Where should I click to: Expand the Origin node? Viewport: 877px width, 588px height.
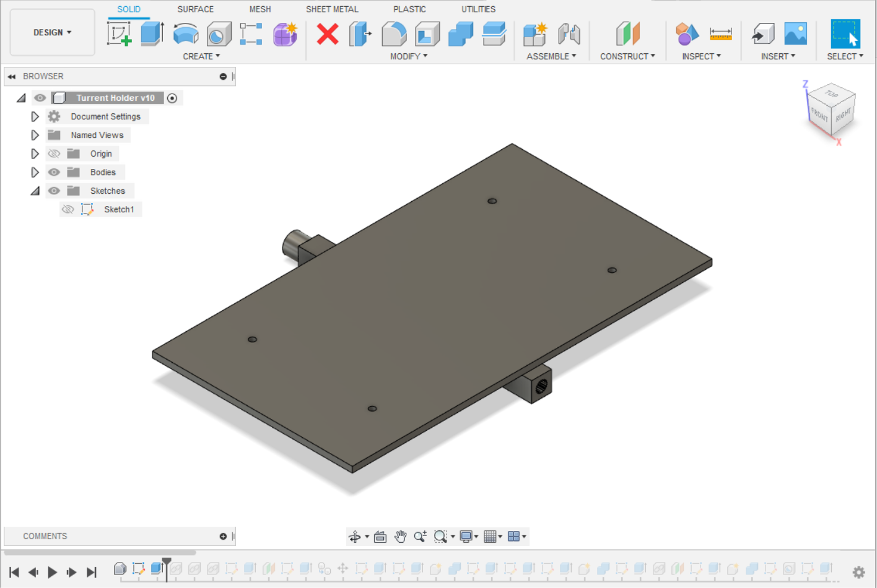click(x=35, y=153)
